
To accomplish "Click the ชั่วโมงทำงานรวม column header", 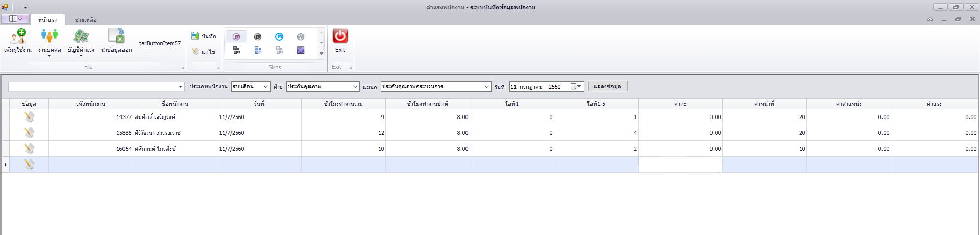I will pos(344,104).
